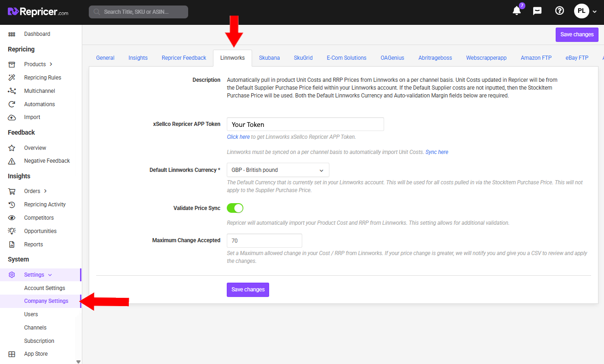Image resolution: width=604 pixels, height=364 pixels.
Task: Switch to the Insights tab
Action: (x=138, y=58)
